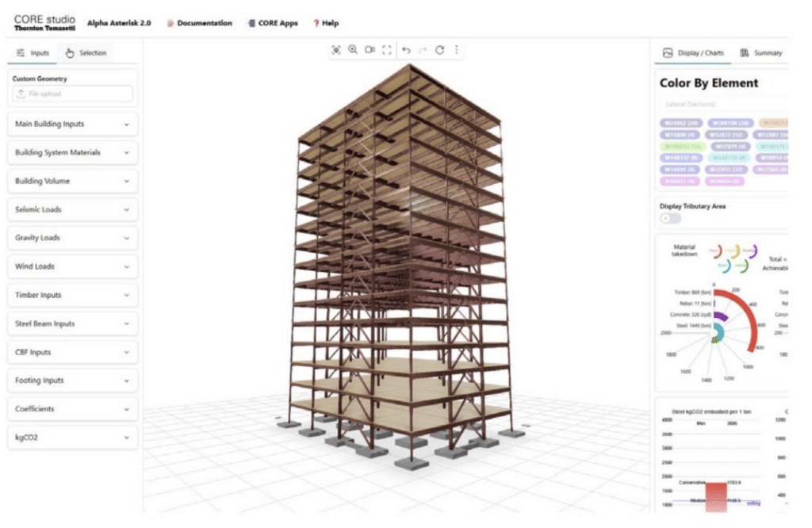Image resolution: width=812 pixels, height=528 pixels.
Task: Click the refresh model icon
Action: [439, 50]
